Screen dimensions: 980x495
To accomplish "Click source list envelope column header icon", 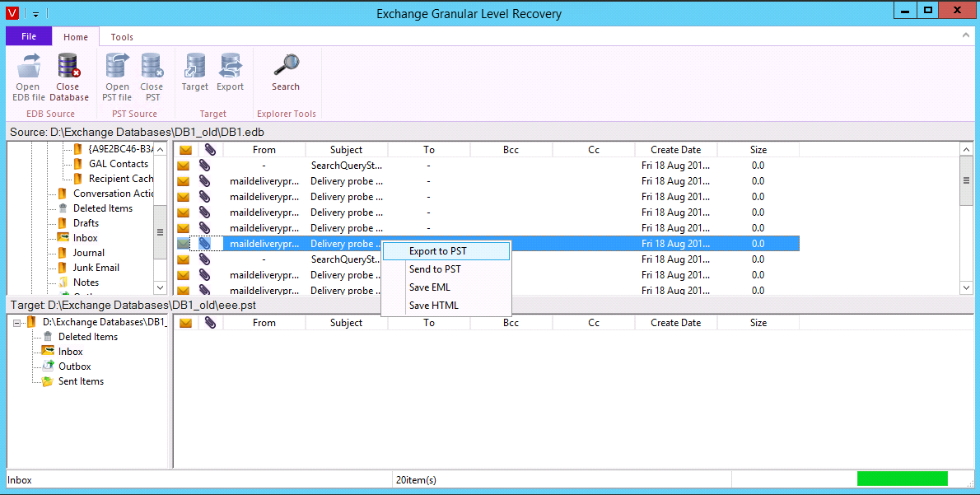I will (x=185, y=150).
